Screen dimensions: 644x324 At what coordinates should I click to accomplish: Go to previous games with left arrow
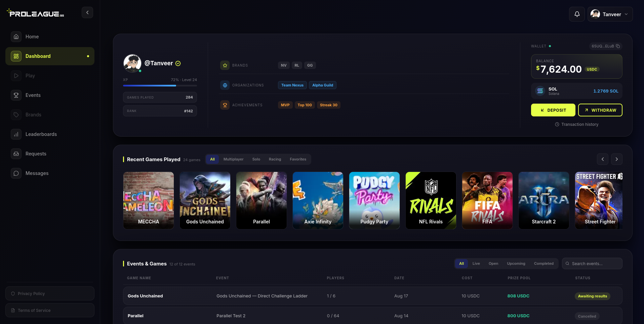(603, 159)
